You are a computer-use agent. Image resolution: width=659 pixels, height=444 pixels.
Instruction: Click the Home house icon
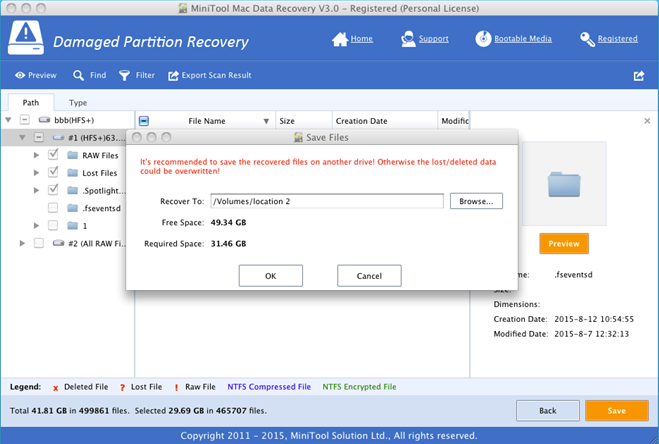(340, 39)
